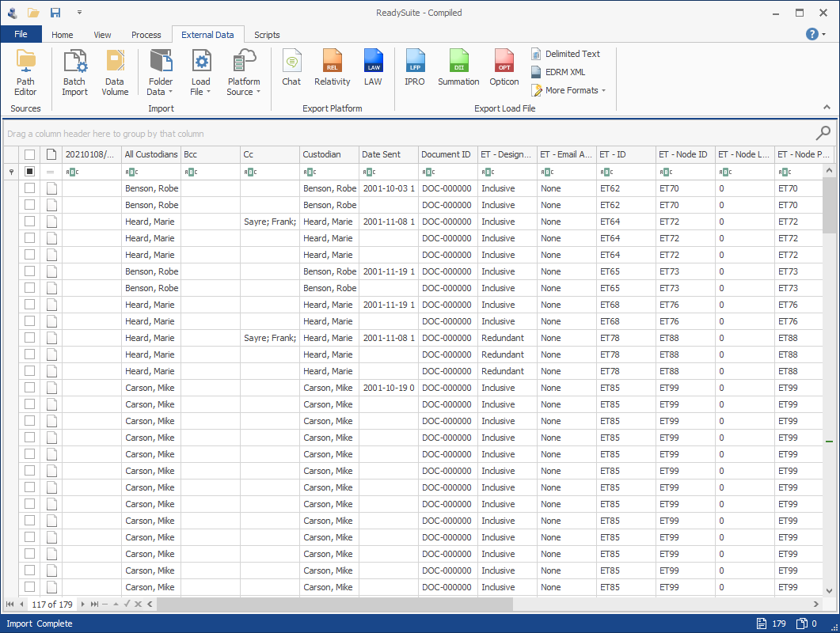Image resolution: width=840 pixels, height=633 pixels.
Task: Check the Carson, Mike row dated 2001-10-19
Action: click(29, 387)
